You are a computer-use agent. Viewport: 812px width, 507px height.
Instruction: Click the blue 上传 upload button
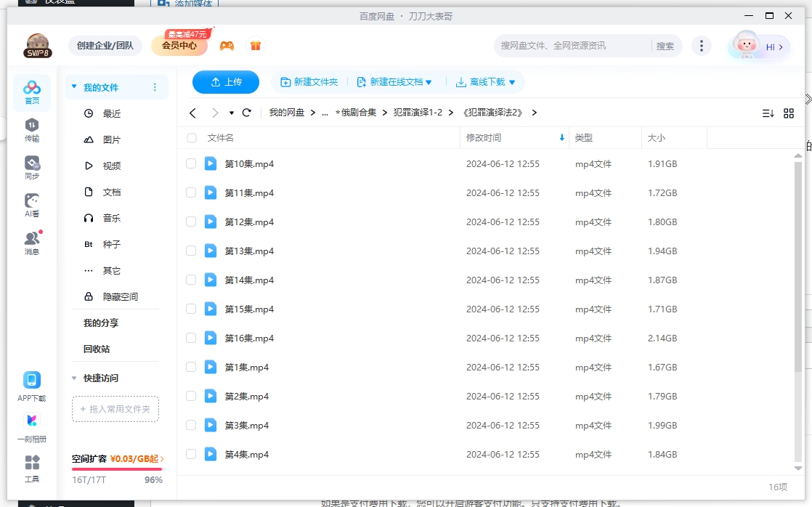[226, 82]
